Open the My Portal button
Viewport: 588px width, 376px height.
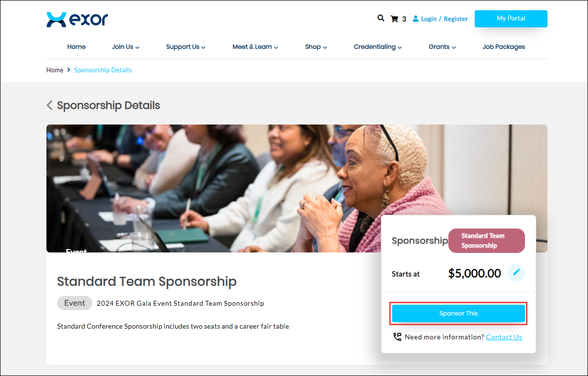coord(511,19)
